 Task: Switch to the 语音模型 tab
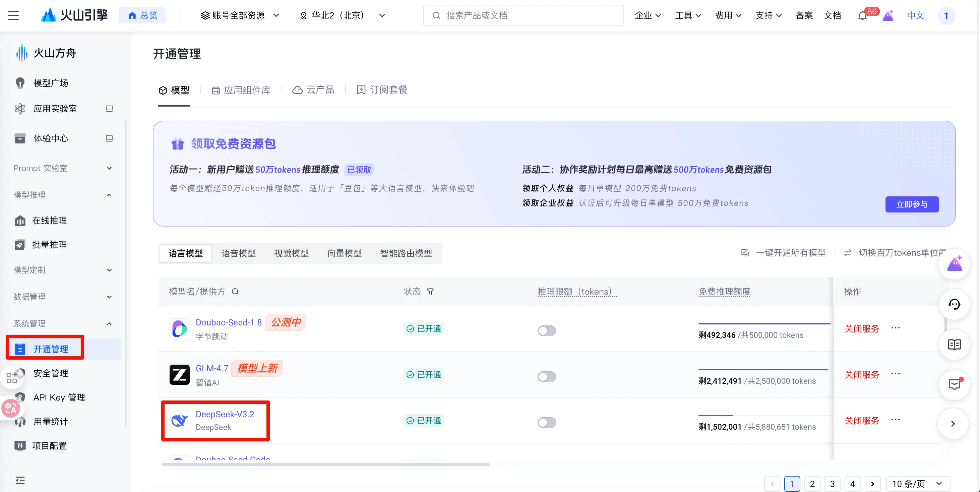(239, 253)
